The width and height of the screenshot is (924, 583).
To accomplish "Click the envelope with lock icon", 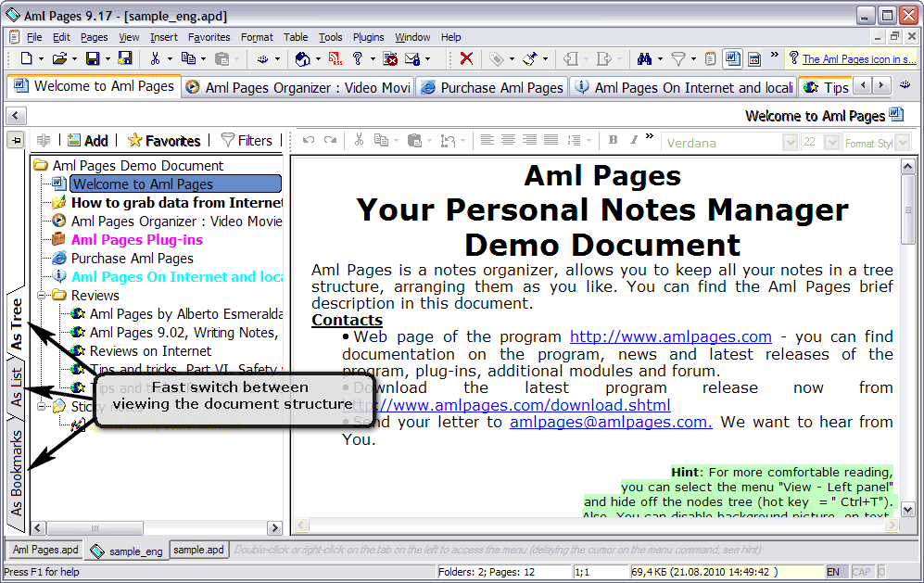I will click(412, 58).
